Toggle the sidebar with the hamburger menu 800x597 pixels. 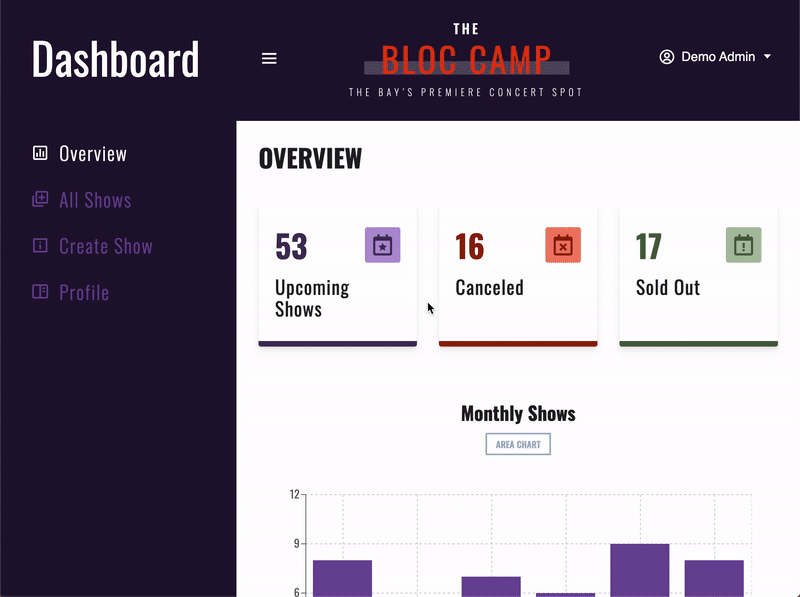269,58
